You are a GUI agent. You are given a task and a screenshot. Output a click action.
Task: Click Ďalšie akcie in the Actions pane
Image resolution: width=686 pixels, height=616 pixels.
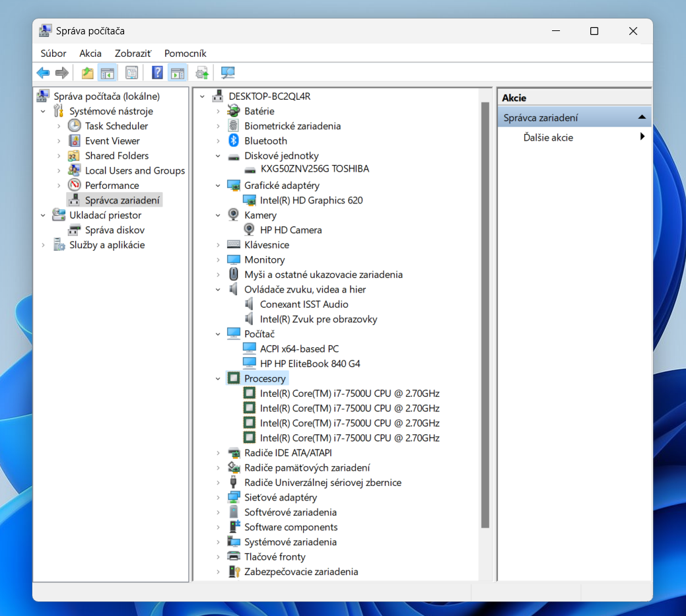(x=548, y=138)
